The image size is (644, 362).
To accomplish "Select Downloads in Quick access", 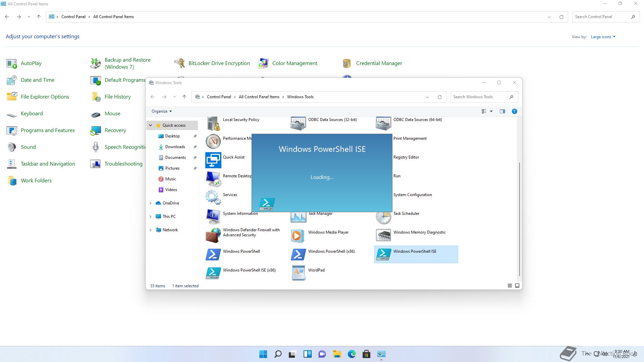I will 175,147.
